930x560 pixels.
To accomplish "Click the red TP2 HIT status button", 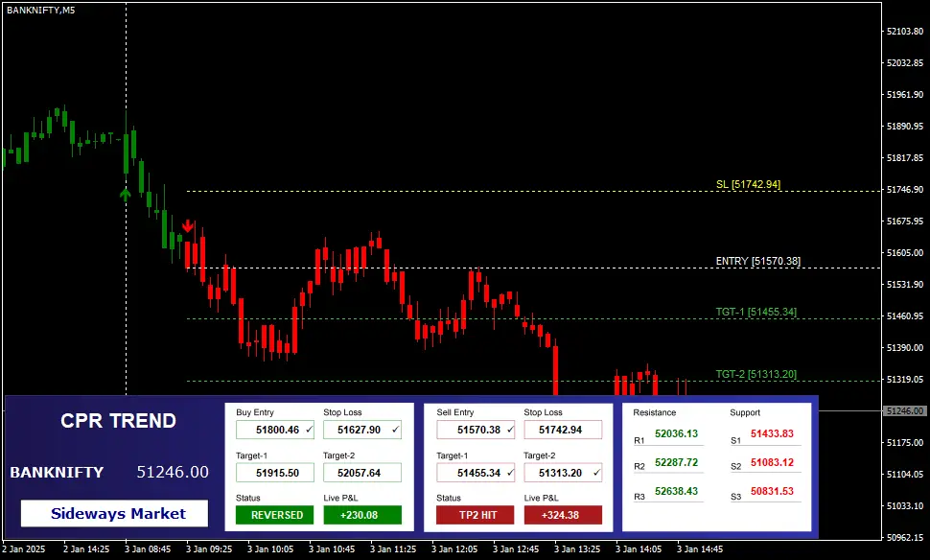I will tap(476, 515).
